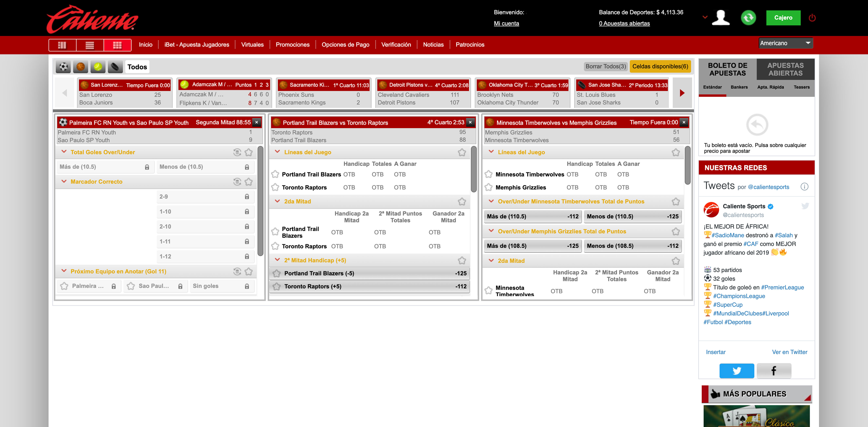This screenshot has height=427, width=868.
Task: Select the Bankers bet slip tab
Action: (739, 87)
